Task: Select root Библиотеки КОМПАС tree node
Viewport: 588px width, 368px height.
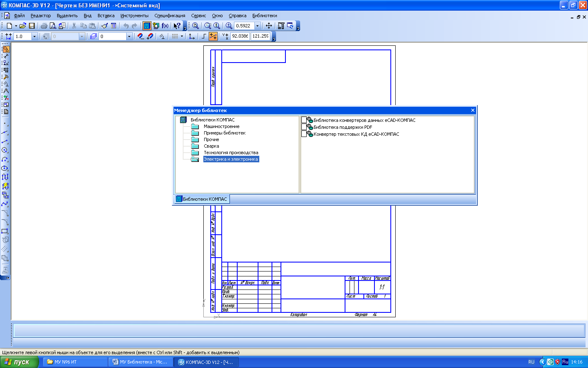Action: 213,120
